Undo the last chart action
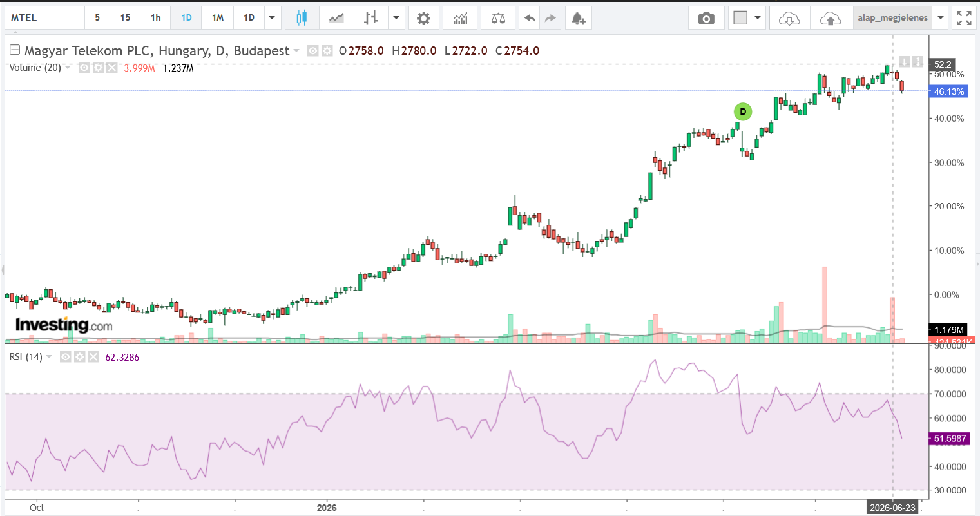The image size is (980, 516). (530, 18)
